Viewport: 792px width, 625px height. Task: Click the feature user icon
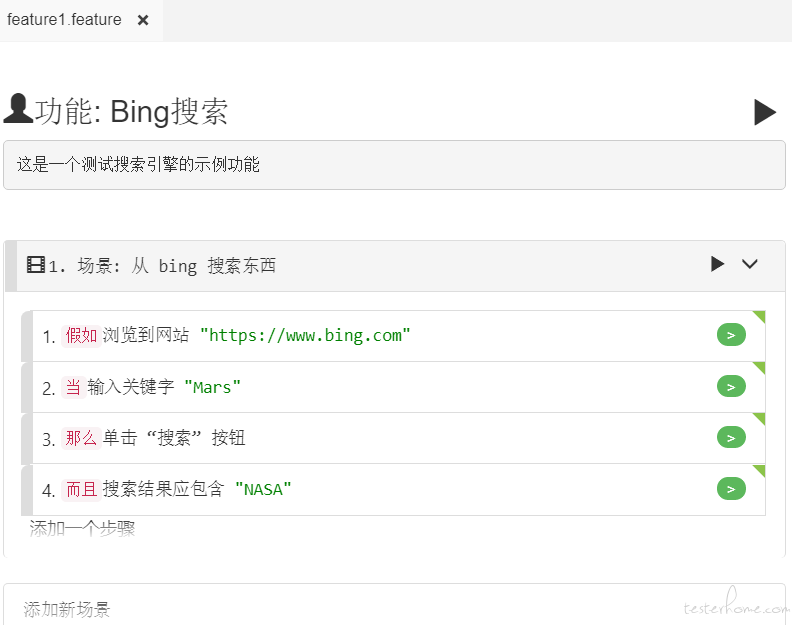(x=18, y=109)
